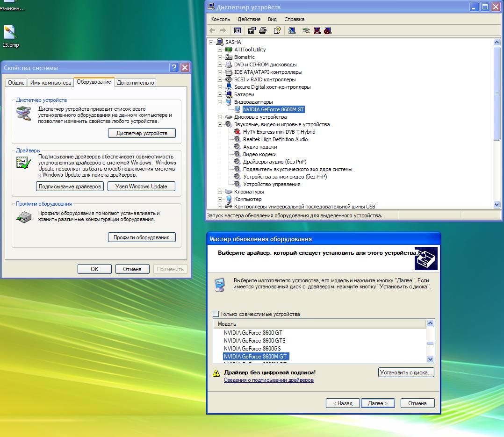Viewport: 504px width, 437px height.
Task: Click the Batteries (Батареи) category icon
Action: (x=229, y=94)
